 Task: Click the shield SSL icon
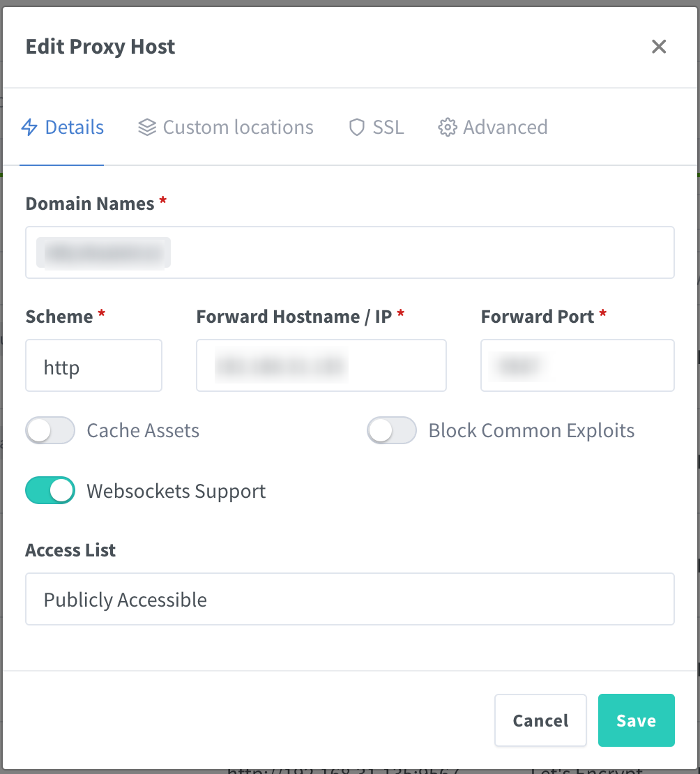click(x=356, y=128)
